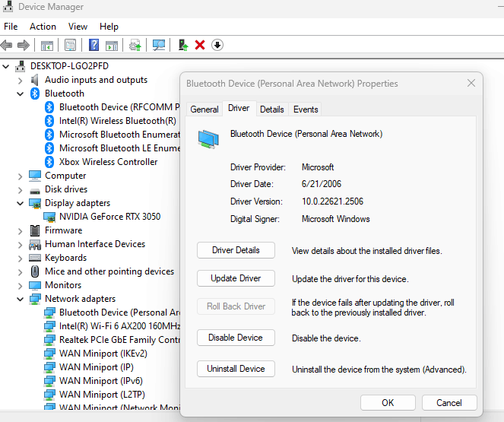
Task: Select Intel(R) Wi-Fi 6 AX200 adapter
Action: coord(119,326)
